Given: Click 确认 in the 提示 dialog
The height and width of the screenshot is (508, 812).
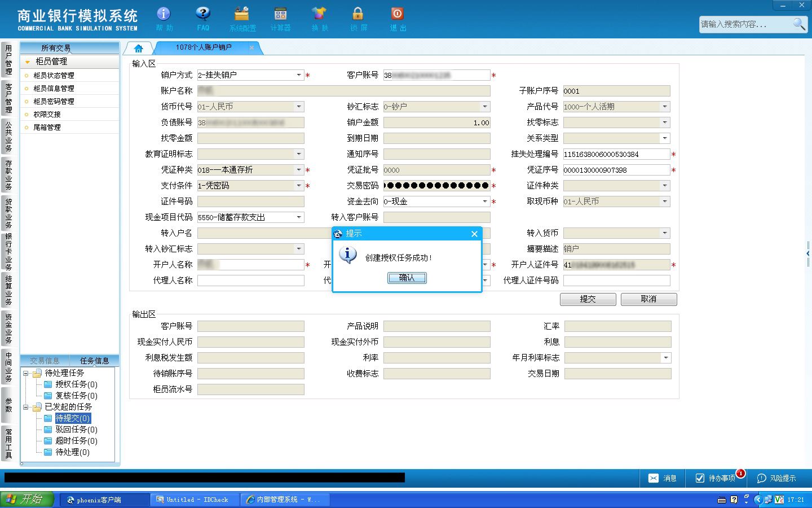Looking at the screenshot, I should coord(407,278).
